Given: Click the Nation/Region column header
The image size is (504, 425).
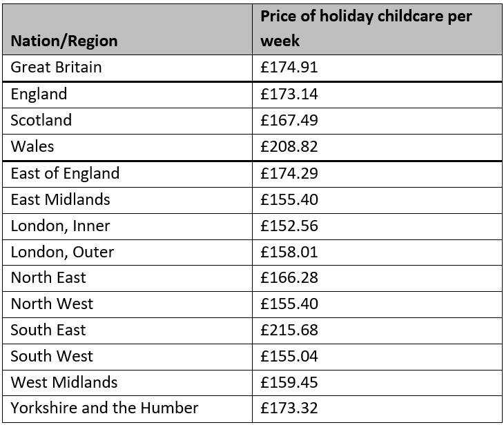Looking at the screenshot, I should [x=127, y=29].
